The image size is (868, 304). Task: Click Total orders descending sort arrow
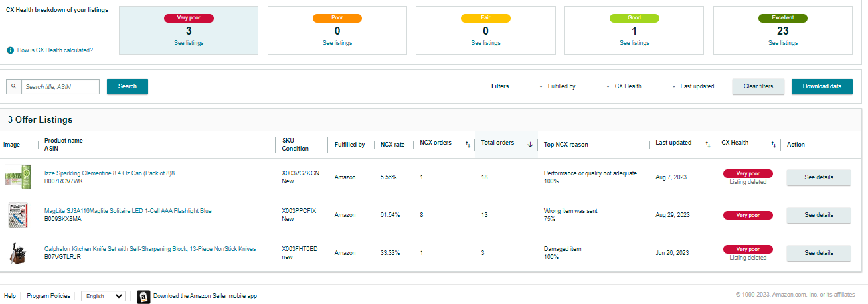530,144
